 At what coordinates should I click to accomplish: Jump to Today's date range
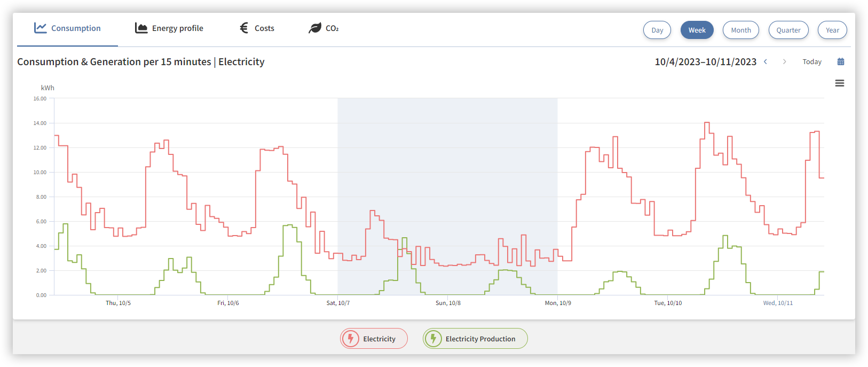812,61
